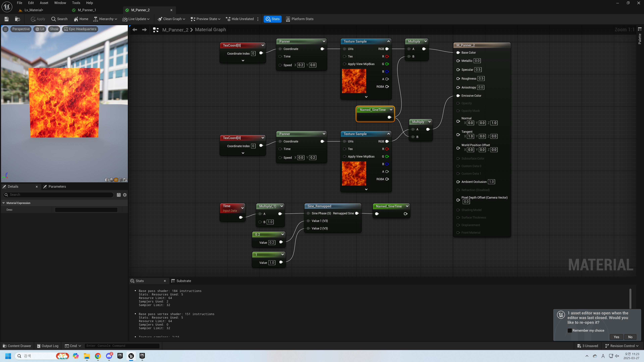Select the plane preview mesh icon
644x362 pixels.
coord(116,180)
